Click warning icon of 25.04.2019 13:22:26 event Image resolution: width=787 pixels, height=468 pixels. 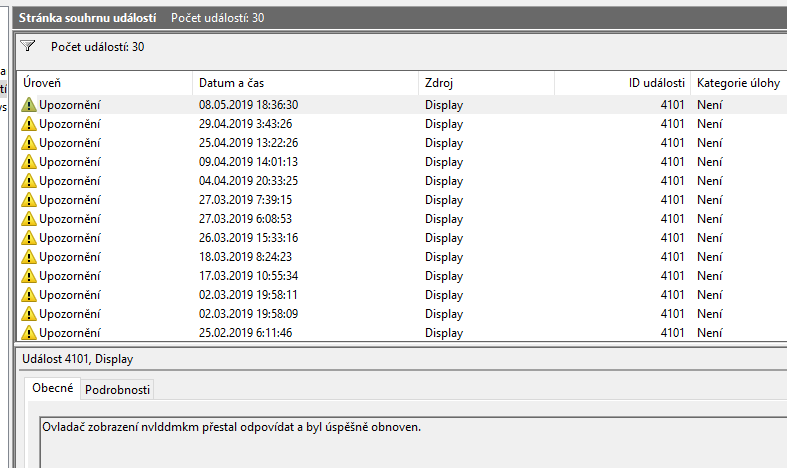[29, 143]
